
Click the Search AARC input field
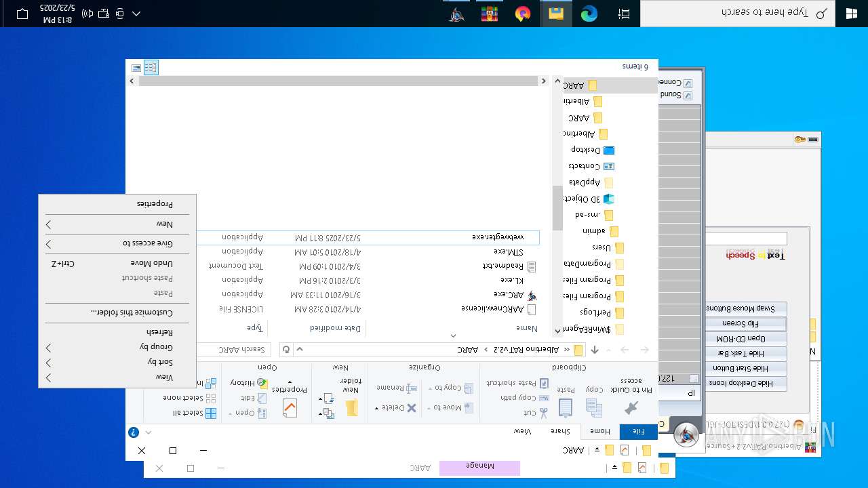coord(233,350)
